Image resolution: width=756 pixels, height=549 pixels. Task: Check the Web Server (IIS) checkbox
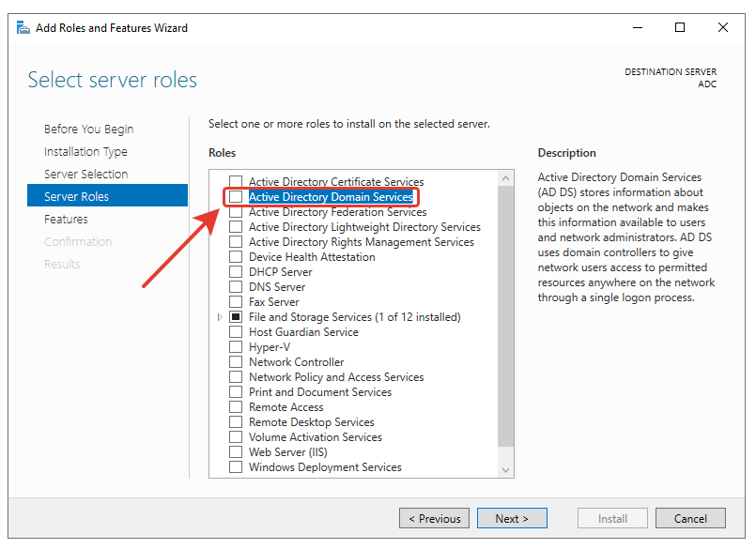(x=236, y=452)
